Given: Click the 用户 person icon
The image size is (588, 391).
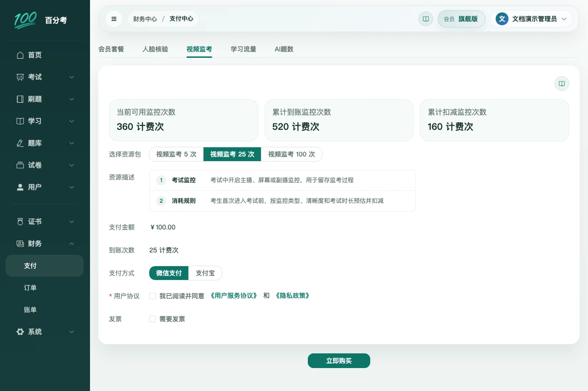Looking at the screenshot, I should point(20,187).
